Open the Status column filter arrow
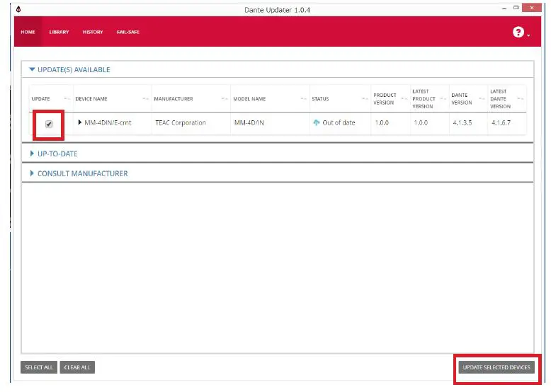The width and height of the screenshot is (551, 392). pos(365,98)
